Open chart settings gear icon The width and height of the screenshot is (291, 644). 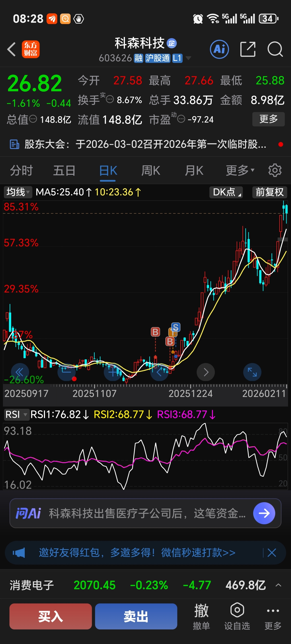click(x=275, y=170)
